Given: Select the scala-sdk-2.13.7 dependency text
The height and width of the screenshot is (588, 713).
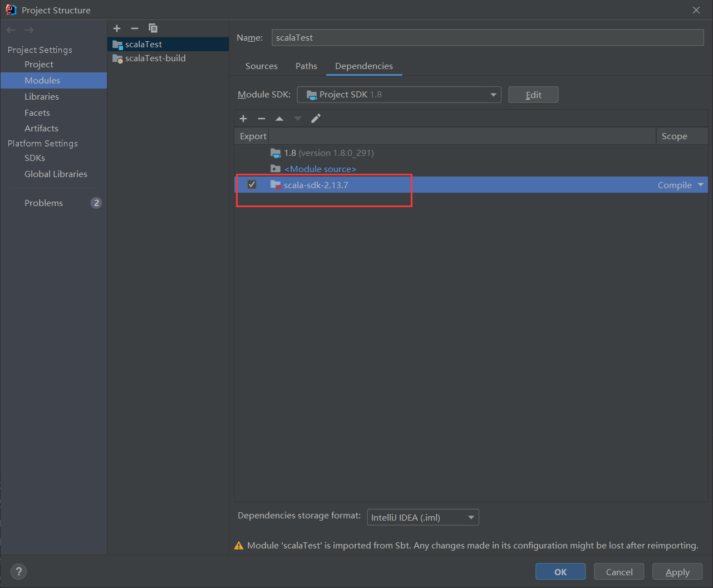Looking at the screenshot, I should [x=316, y=185].
